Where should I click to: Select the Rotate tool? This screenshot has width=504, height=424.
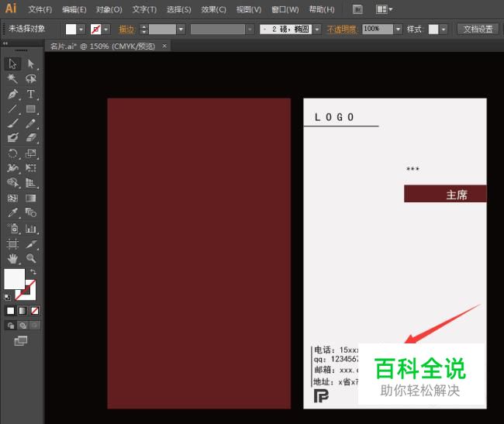[x=12, y=153]
